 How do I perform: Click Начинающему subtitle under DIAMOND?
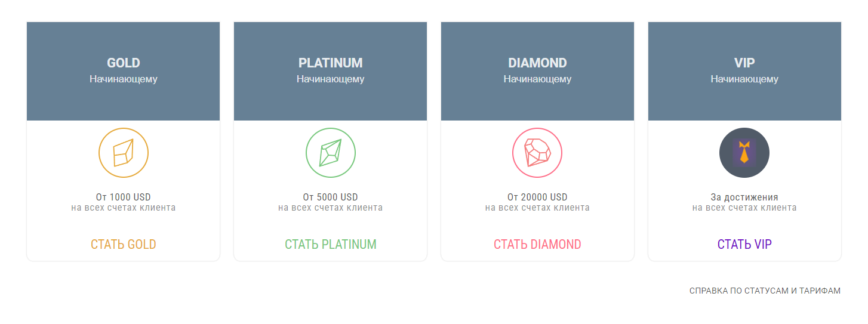pos(537,79)
